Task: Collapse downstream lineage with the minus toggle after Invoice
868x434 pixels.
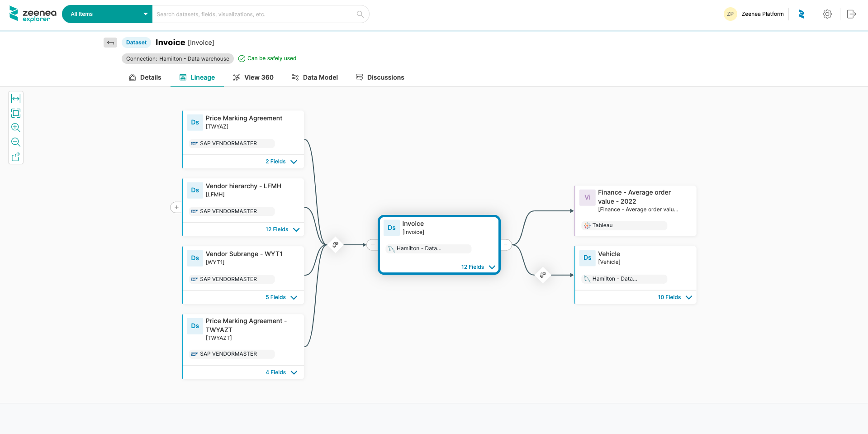Action: (x=505, y=245)
